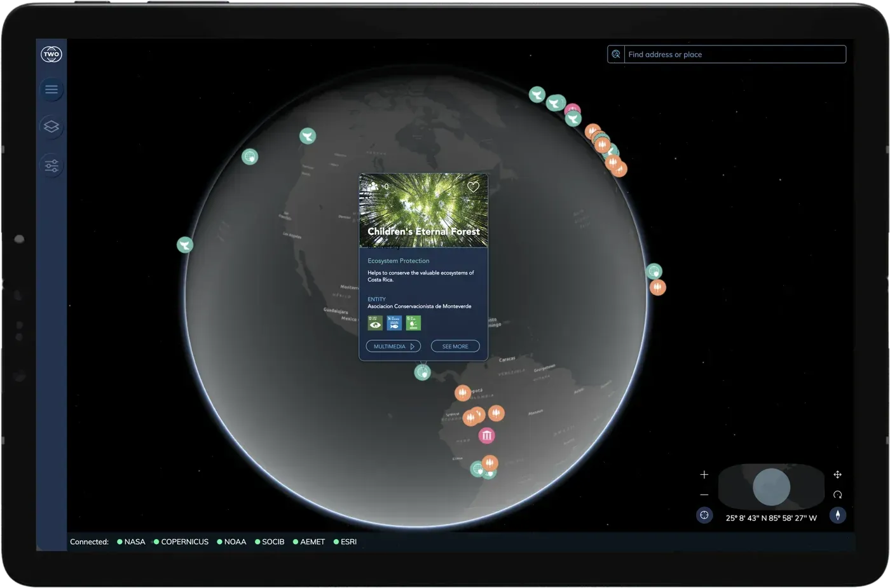The image size is (890, 588).
Task: Click the globe navigation joystick knob
Action: (771, 487)
